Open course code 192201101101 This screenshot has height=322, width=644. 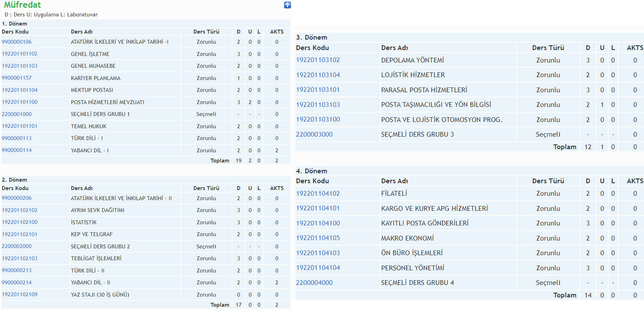tap(20, 126)
